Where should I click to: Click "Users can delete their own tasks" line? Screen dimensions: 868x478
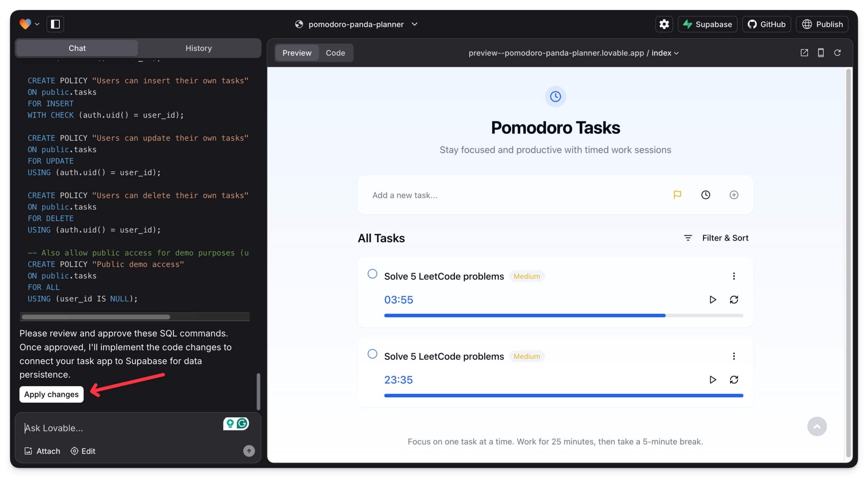coord(138,195)
